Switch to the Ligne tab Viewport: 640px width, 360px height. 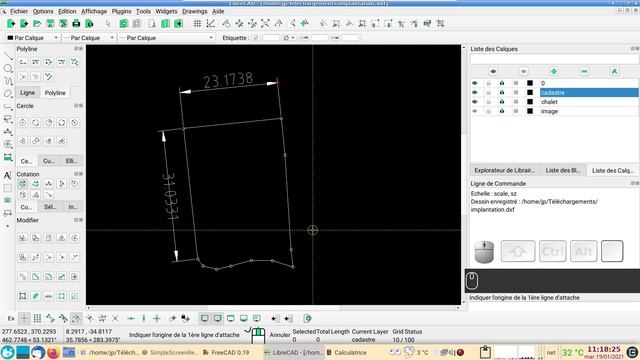[27, 93]
